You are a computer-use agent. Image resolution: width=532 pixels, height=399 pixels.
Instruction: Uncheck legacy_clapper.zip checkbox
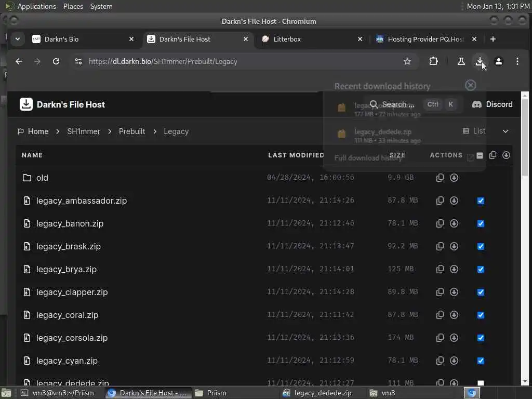[481, 292]
